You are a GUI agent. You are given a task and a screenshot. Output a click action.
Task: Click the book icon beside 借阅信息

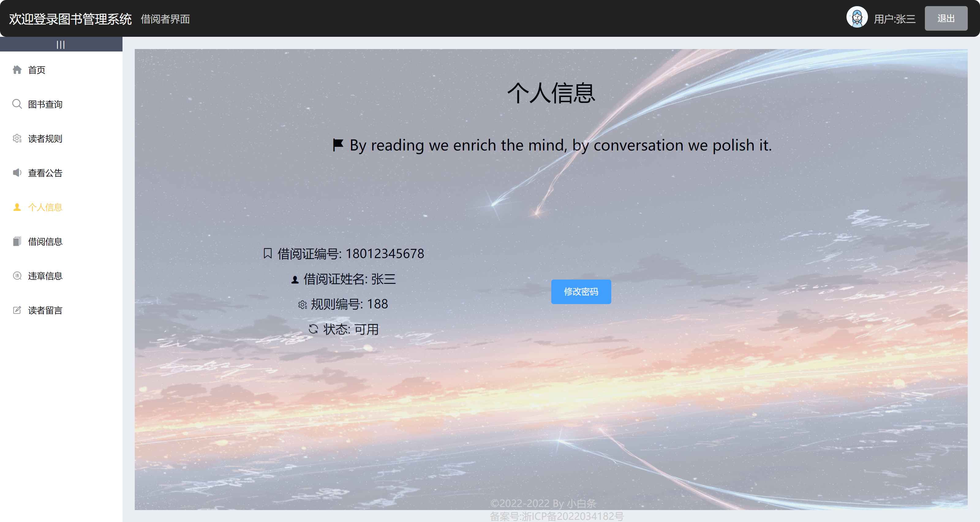(17, 242)
